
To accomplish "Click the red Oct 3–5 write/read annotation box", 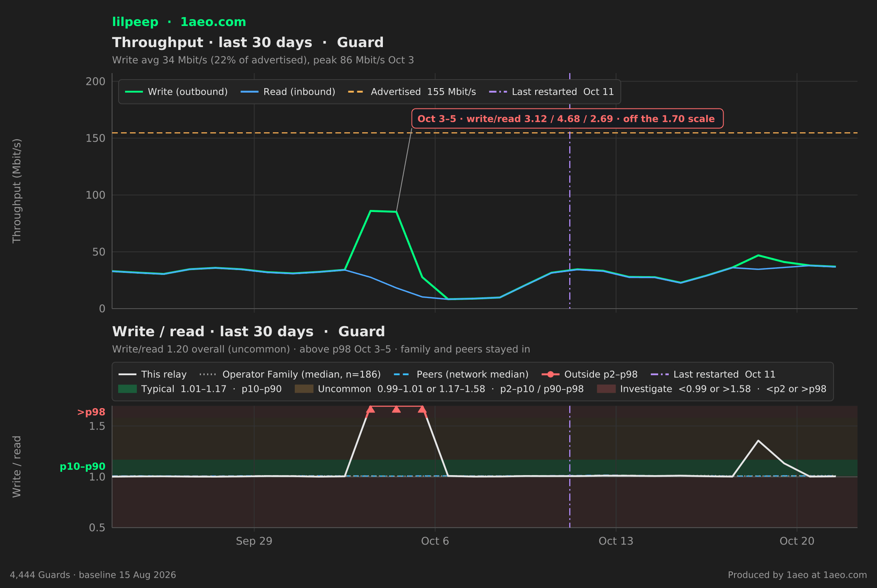I will (x=567, y=119).
